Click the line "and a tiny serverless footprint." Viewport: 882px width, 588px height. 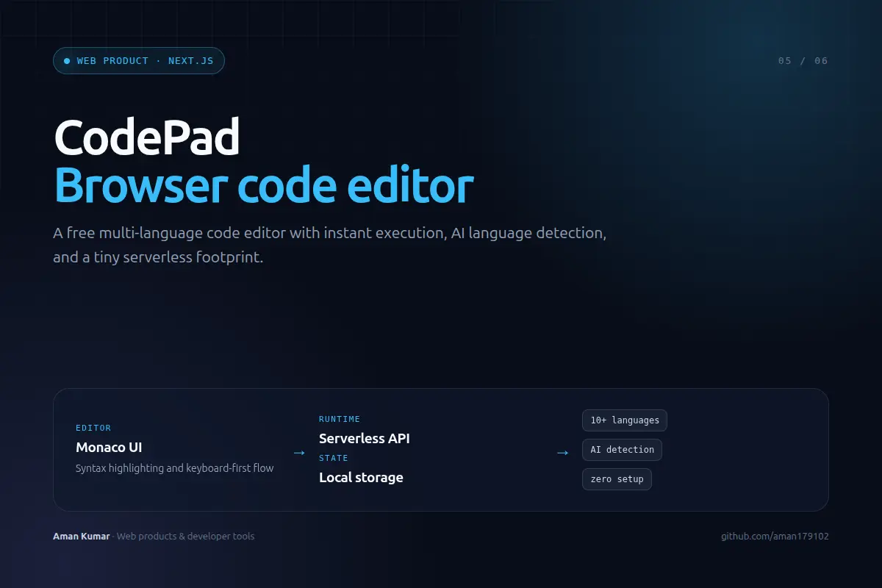click(x=158, y=259)
